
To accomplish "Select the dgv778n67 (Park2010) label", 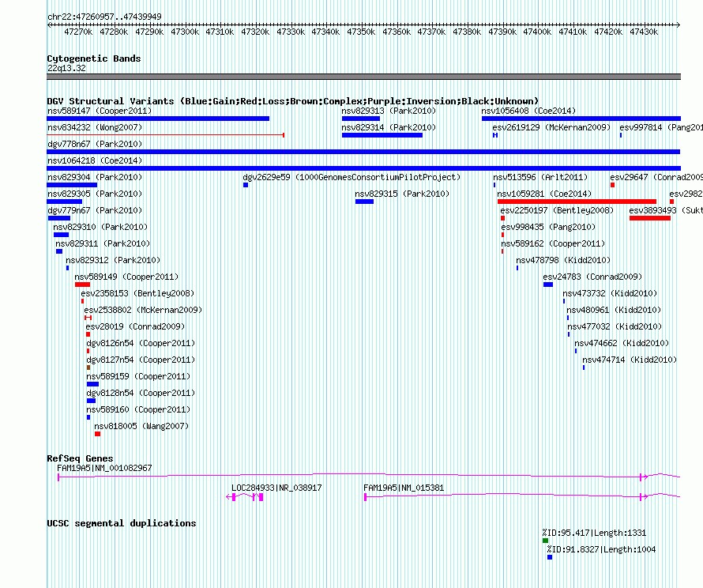I will 95,144.
